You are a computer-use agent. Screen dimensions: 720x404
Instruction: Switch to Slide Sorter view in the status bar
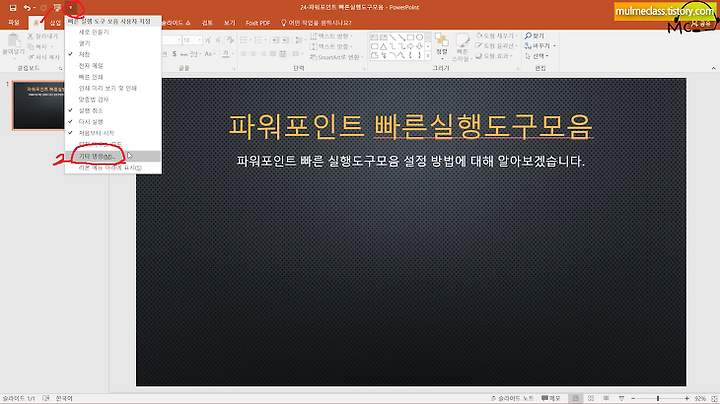pyautogui.click(x=591, y=398)
